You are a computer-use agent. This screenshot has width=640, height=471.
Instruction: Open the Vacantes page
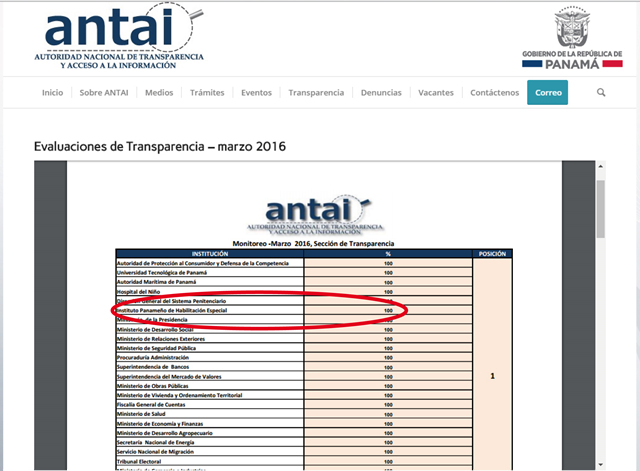pyautogui.click(x=436, y=93)
